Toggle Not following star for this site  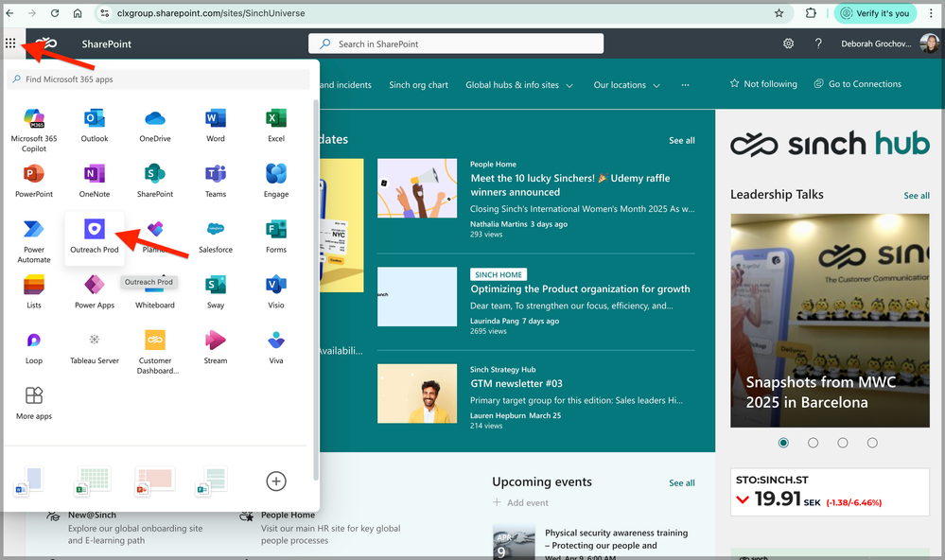point(763,84)
